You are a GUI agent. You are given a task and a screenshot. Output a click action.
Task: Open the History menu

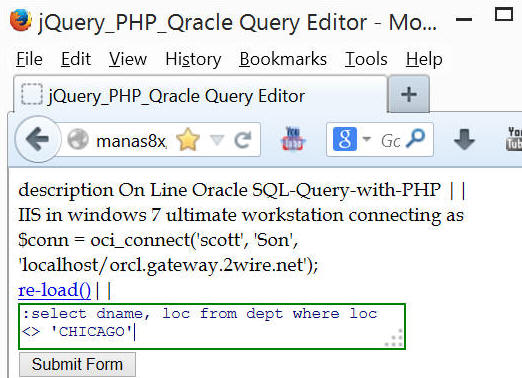193,59
